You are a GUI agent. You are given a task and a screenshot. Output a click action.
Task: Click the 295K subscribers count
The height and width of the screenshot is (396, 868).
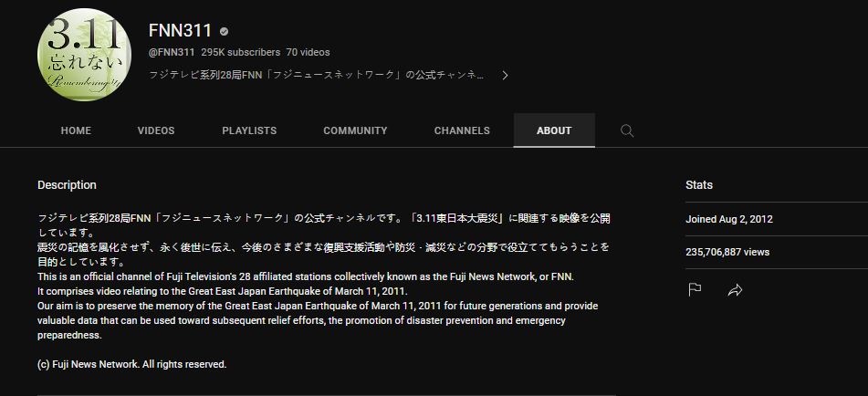240,52
